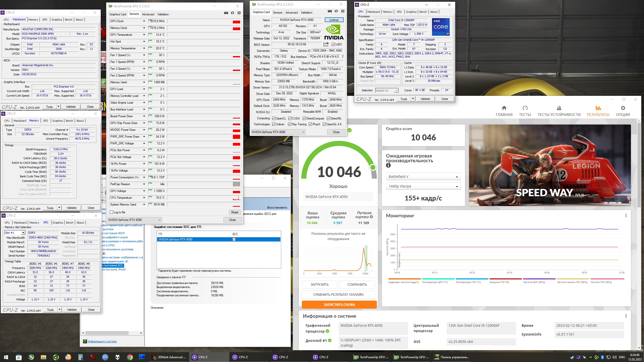
Task: Click the Bus Interface question mark icon in GPU-Z
Action: point(342,57)
